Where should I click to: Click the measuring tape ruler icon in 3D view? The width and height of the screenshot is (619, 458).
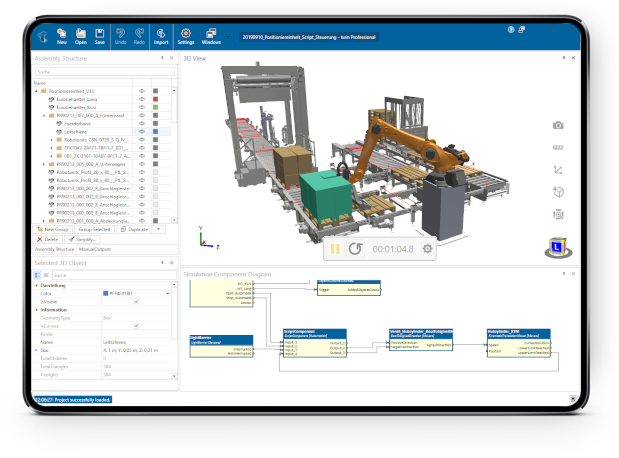(558, 147)
